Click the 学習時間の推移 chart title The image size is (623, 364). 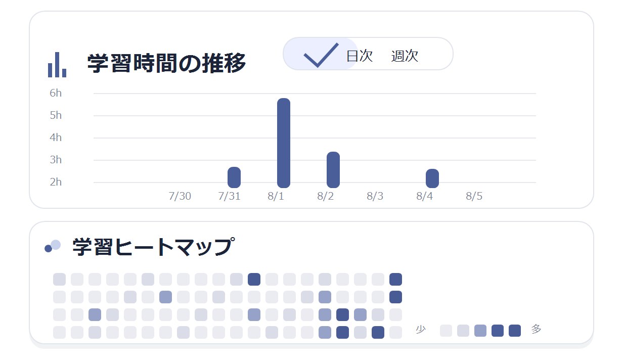click(x=167, y=64)
